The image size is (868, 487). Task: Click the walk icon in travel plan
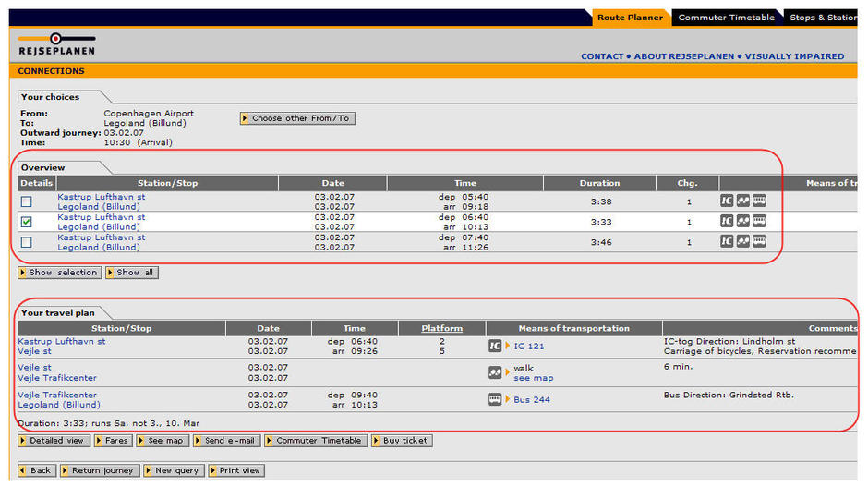495,372
